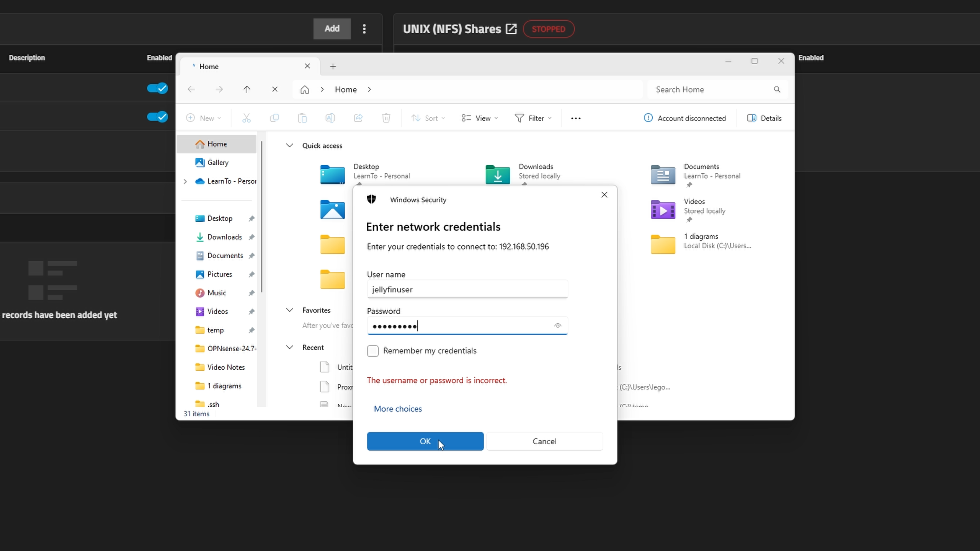Click the Paste clipboard icon in toolbar
The image size is (980, 551).
pyautogui.click(x=302, y=118)
